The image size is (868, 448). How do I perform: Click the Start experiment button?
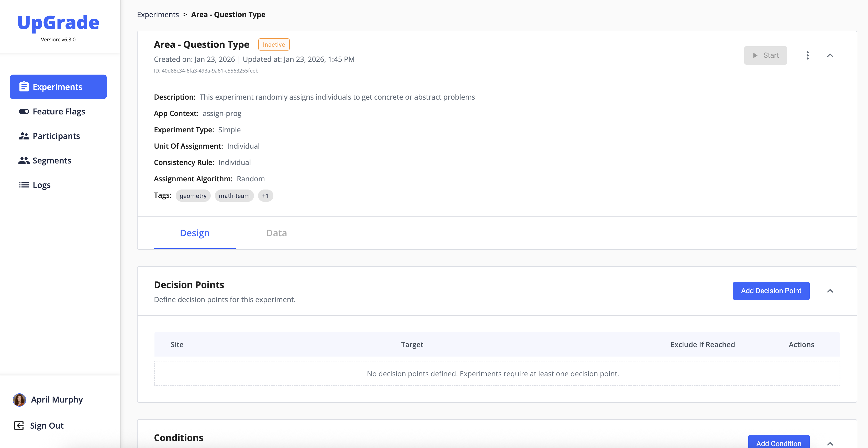pyautogui.click(x=765, y=55)
